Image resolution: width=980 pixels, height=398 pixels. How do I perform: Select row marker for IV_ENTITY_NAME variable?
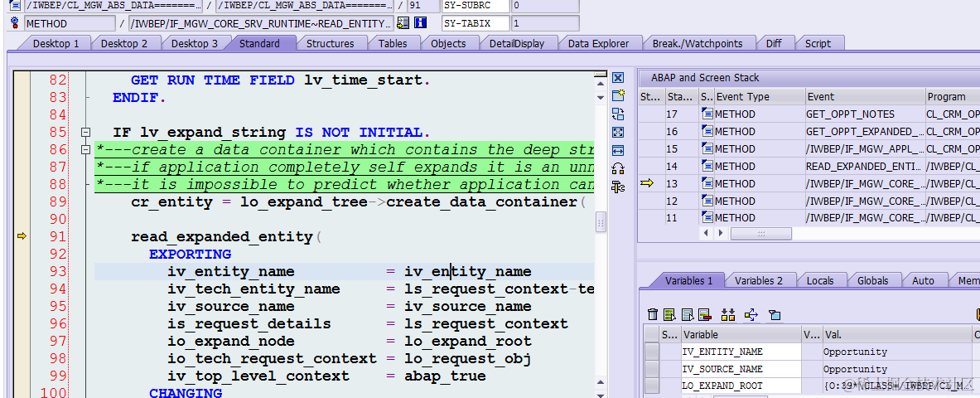coord(652,352)
